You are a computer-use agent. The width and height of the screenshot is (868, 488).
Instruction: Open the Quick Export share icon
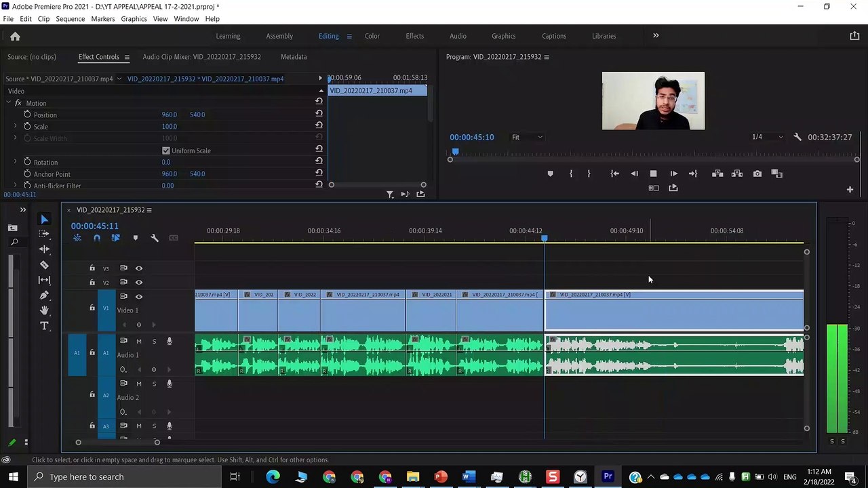(x=854, y=36)
